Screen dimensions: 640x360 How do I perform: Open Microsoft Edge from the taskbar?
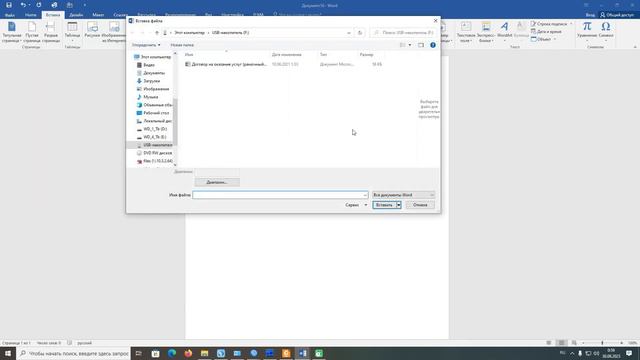click(x=172, y=353)
